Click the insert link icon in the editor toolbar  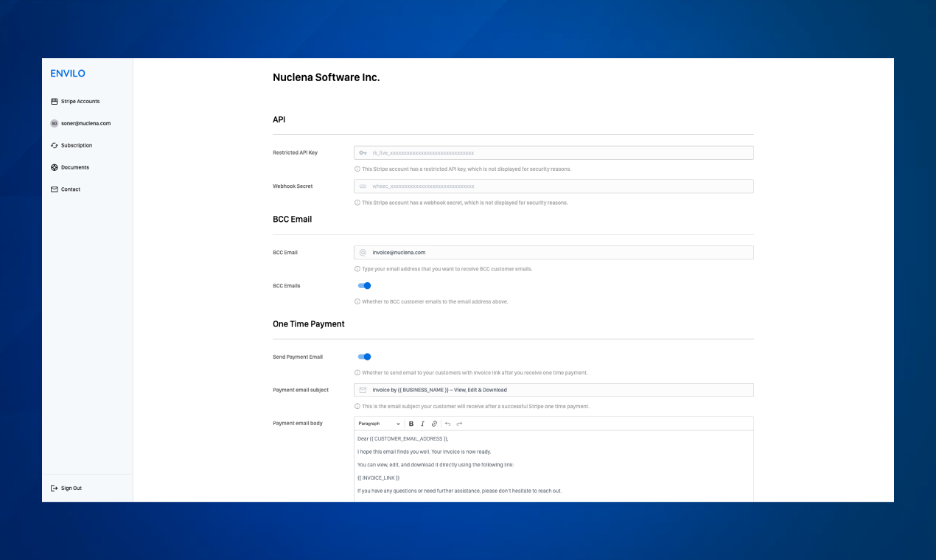point(434,424)
